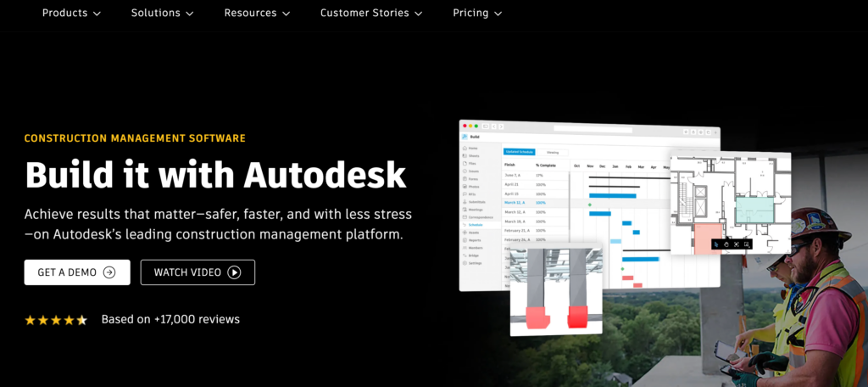Expand the Solutions dropdown menu

[x=162, y=13]
